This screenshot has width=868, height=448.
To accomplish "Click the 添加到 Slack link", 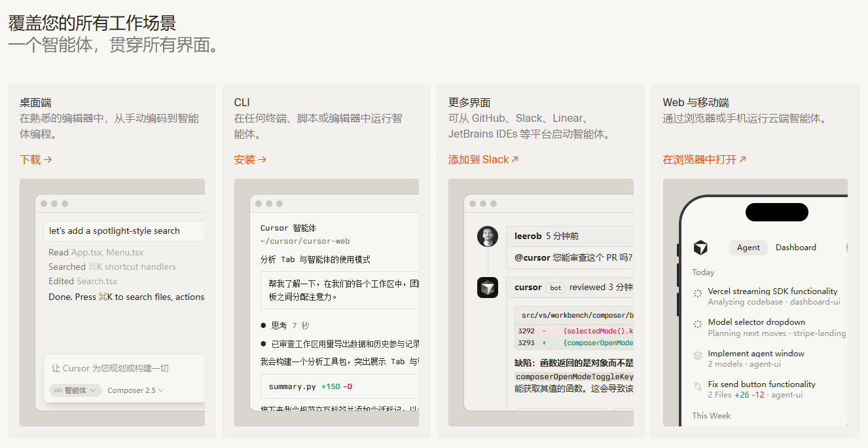I will click(x=483, y=159).
